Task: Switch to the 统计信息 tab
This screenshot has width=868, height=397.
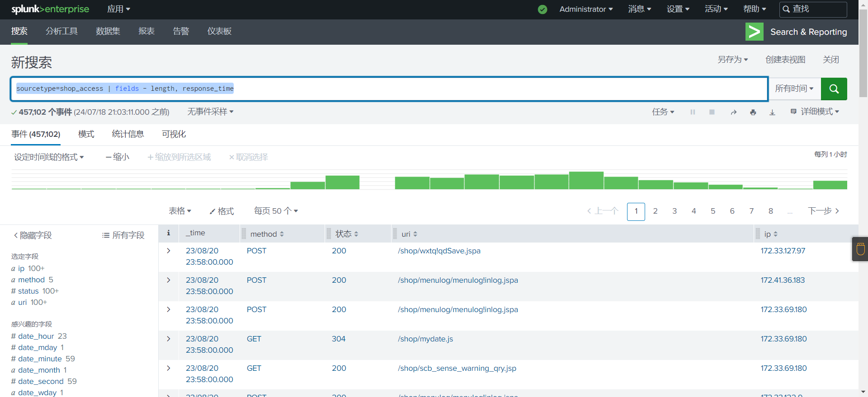Action: [x=127, y=134]
